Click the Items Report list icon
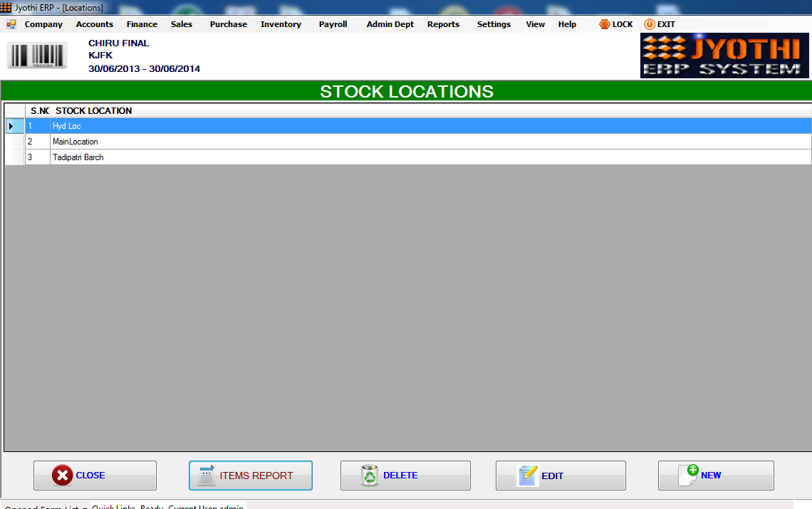The image size is (812, 509). coord(204,475)
